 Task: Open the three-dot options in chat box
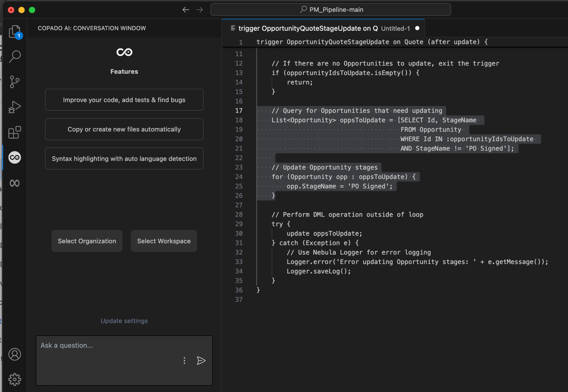184,360
